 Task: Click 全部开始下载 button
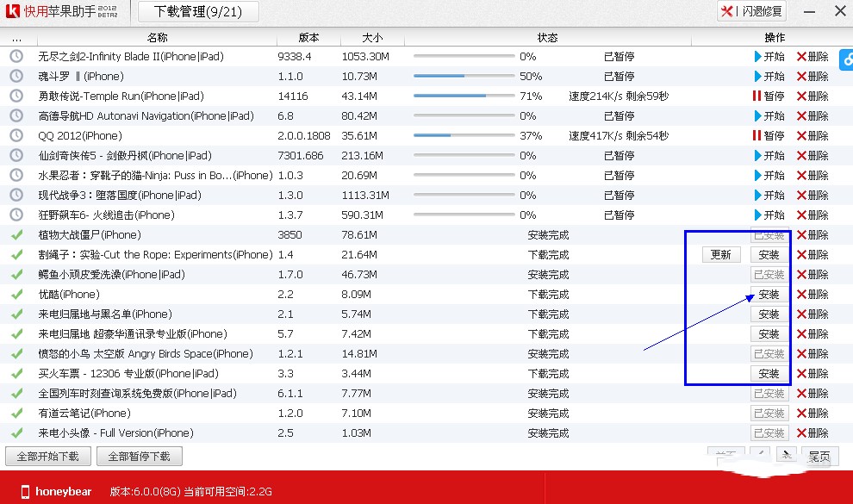coord(47,457)
